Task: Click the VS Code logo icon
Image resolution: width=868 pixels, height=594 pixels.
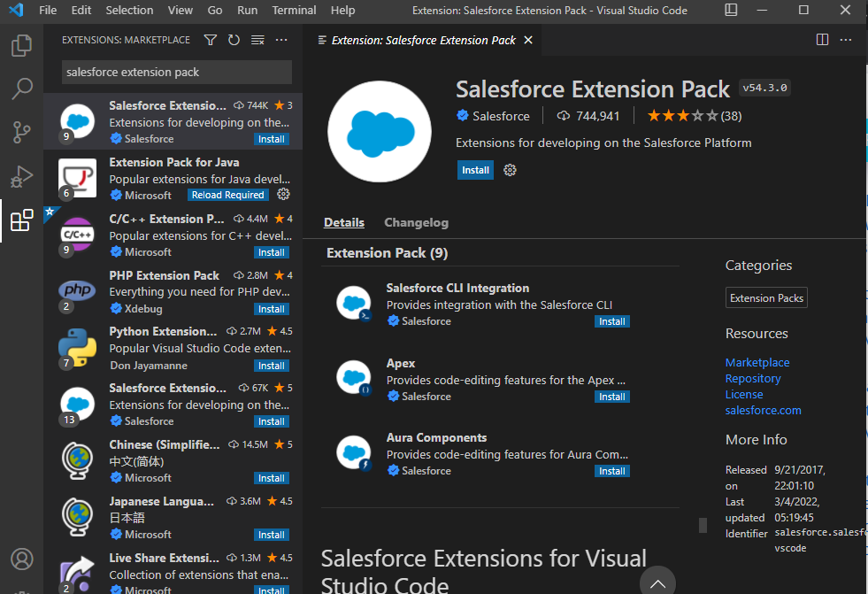Action: tap(16, 10)
